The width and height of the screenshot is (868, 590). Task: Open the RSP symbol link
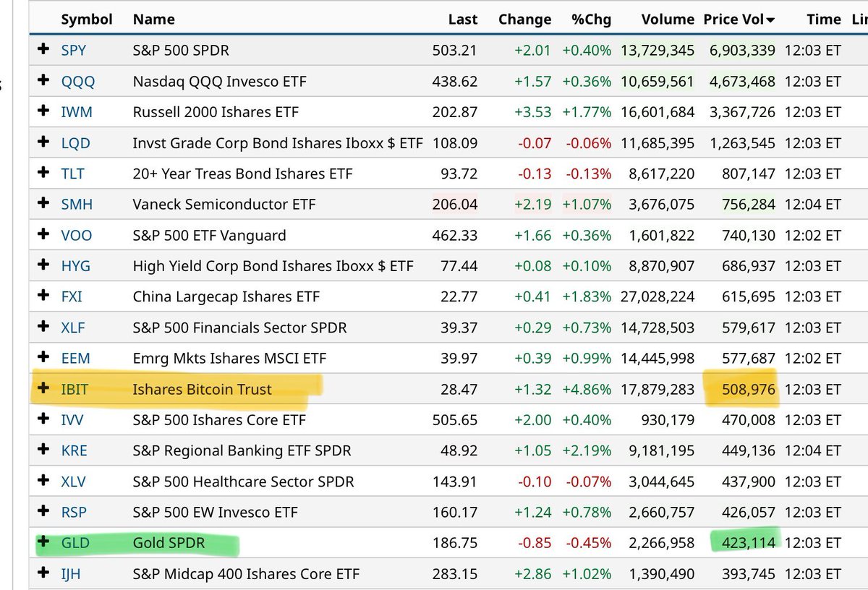(x=74, y=513)
